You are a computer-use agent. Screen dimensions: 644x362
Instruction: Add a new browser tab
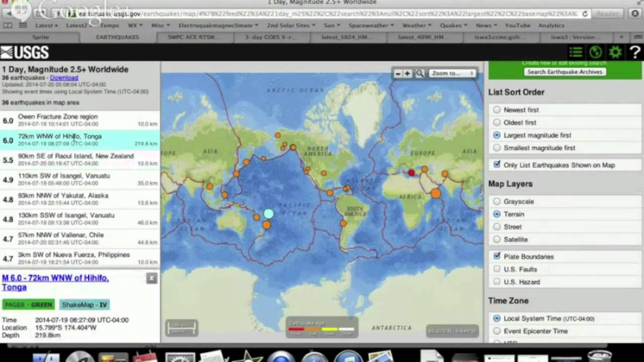point(621,37)
